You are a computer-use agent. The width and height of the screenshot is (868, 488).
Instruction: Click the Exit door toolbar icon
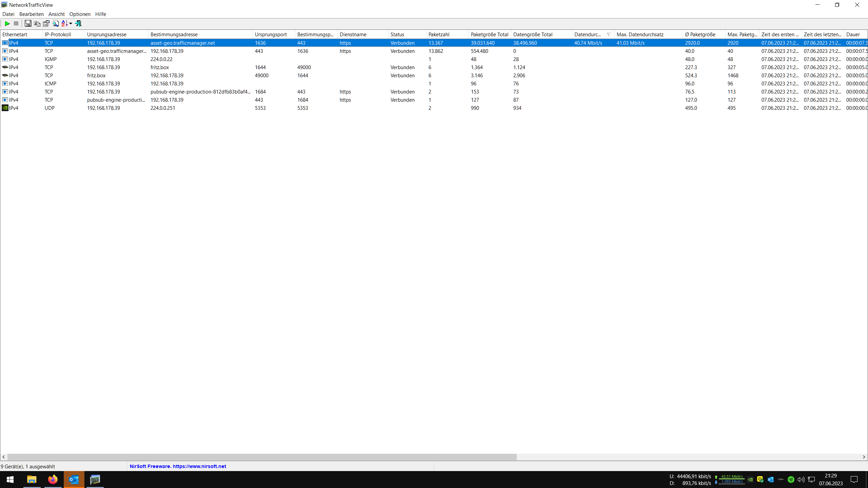[78, 23]
